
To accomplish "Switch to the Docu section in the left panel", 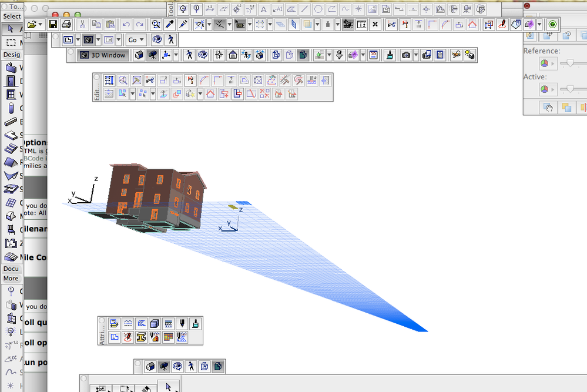I will click(x=11, y=269).
